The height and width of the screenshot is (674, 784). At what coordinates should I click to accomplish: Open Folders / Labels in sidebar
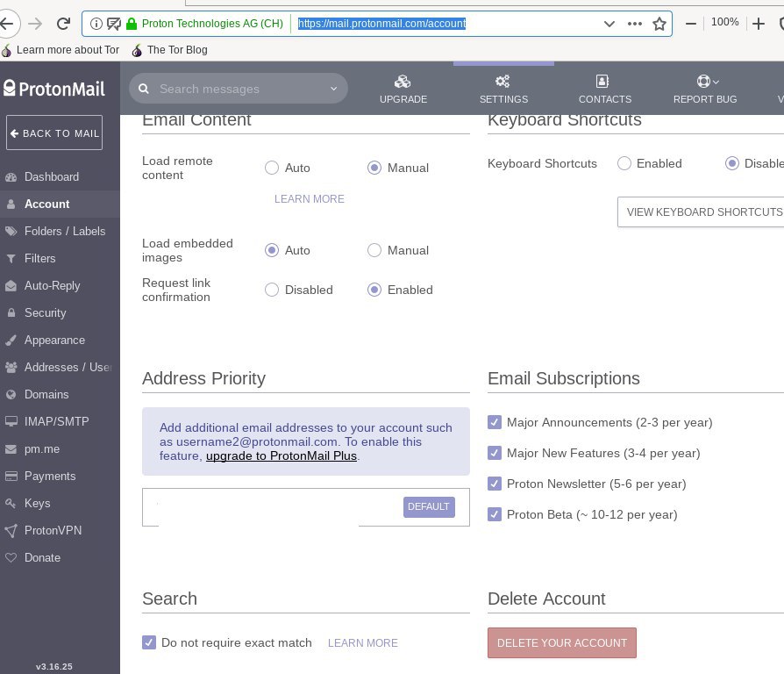60,231
